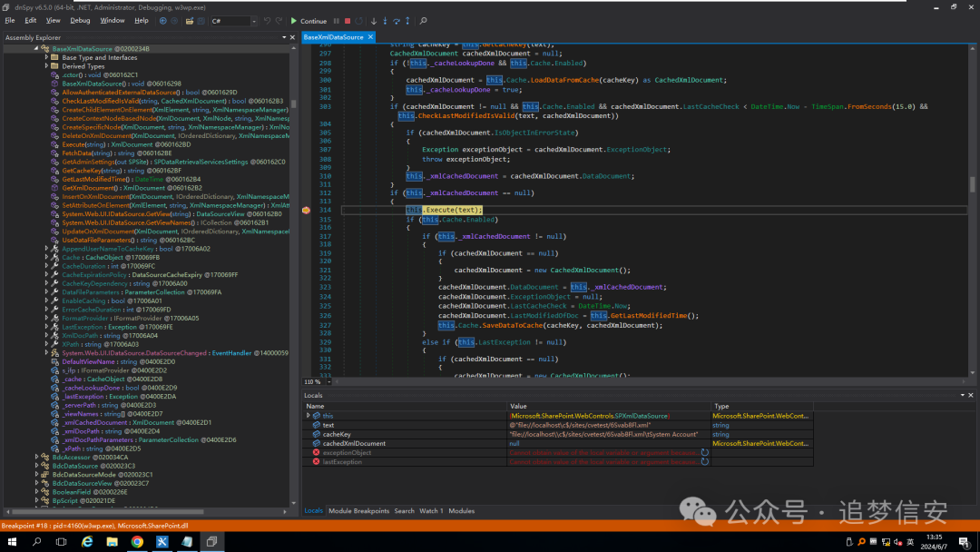The image size is (980, 552).
Task: Collapse the BaseXmlDataSource tree node
Action: [x=36, y=49]
